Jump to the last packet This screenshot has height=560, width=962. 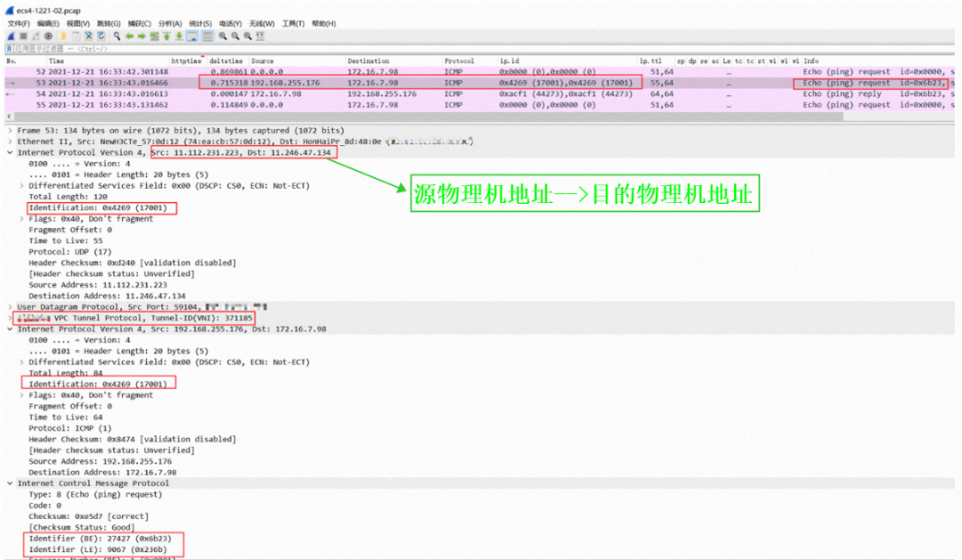tap(179, 37)
